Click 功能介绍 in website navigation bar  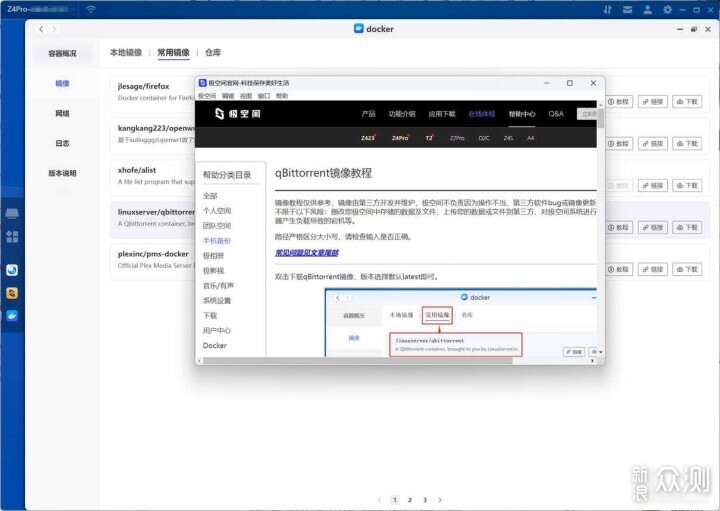402,114
